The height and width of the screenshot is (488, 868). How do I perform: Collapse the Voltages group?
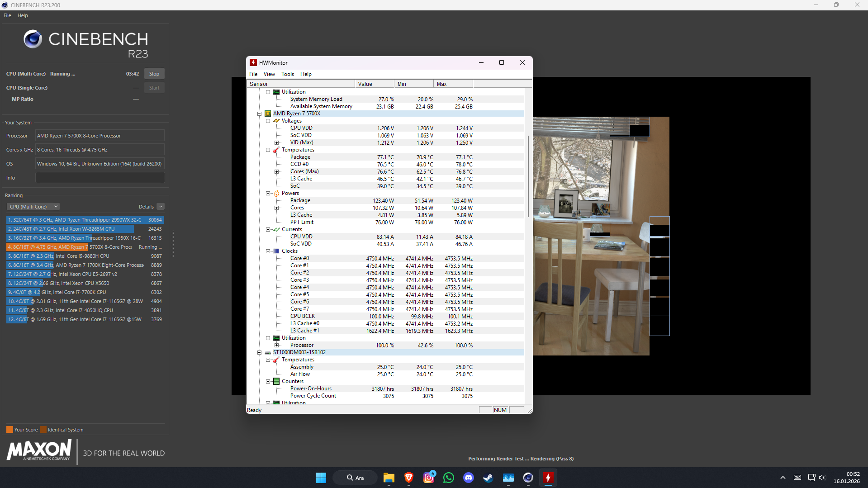tap(268, 121)
